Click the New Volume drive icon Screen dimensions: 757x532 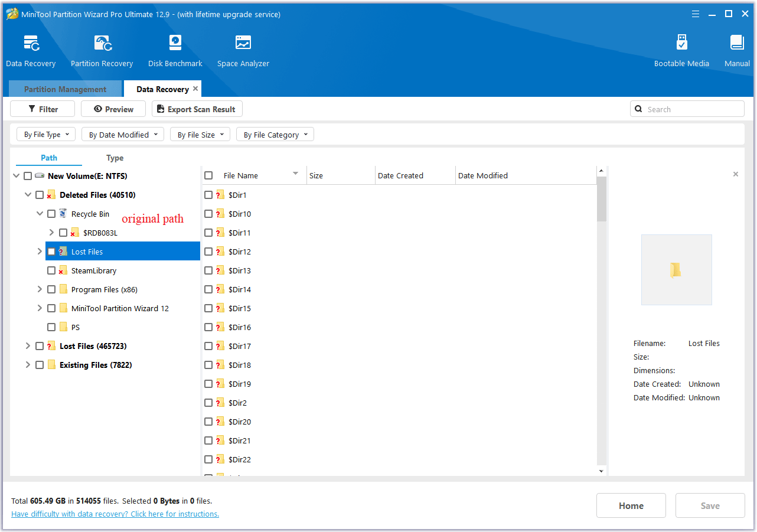pyautogui.click(x=40, y=176)
